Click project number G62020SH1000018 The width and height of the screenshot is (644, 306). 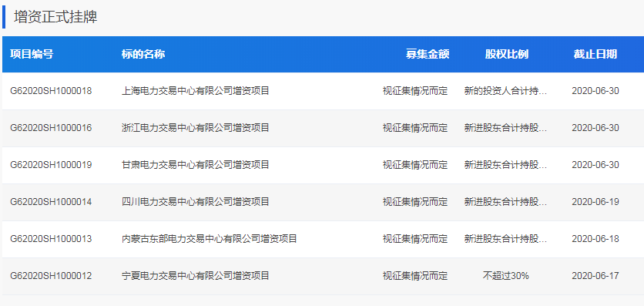51,91
